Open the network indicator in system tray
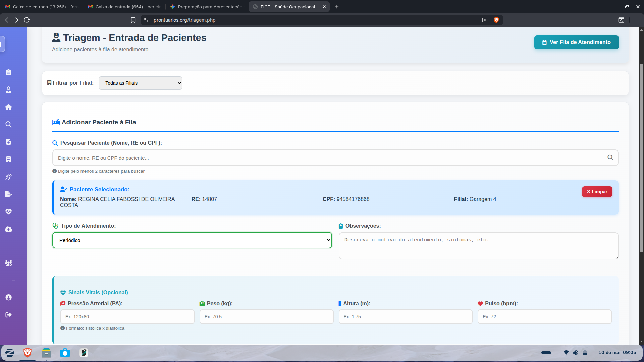The image size is (644, 362). (x=566, y=353)
